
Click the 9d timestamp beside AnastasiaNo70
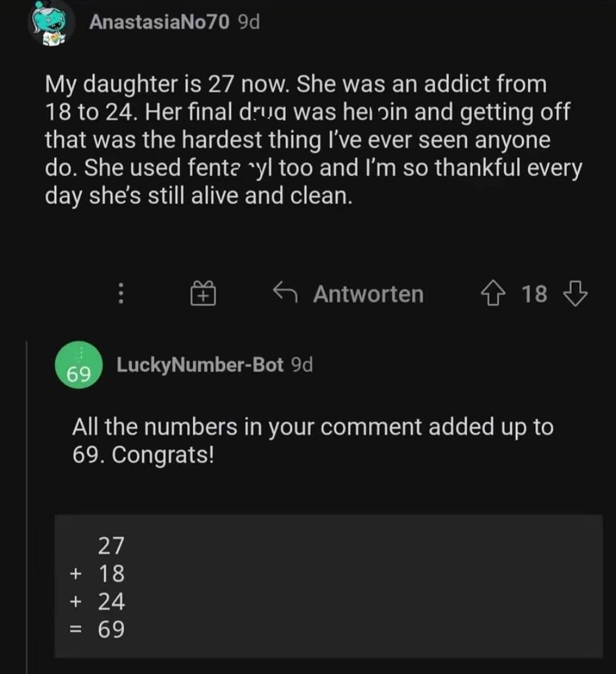[x=248, y=22]
